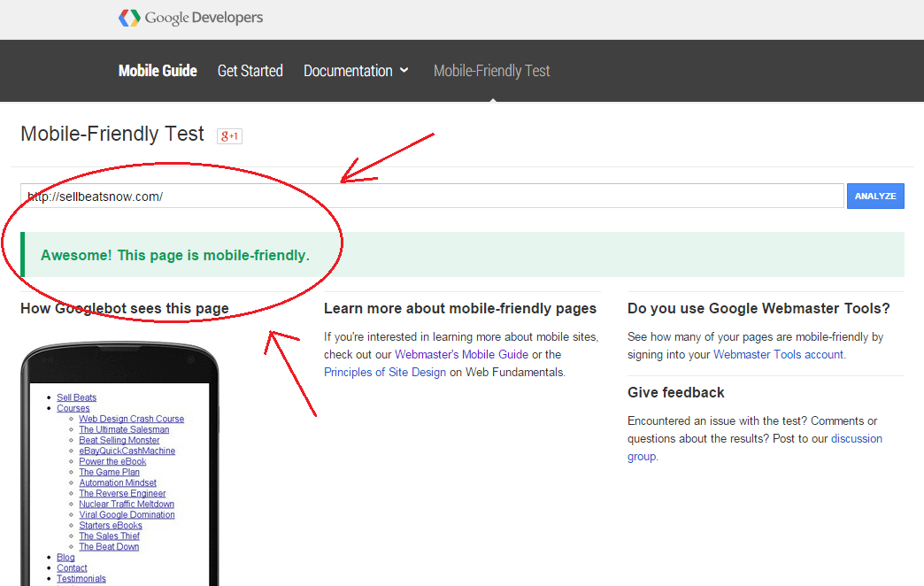Open The Game Plan link

(x=109, y=472)
